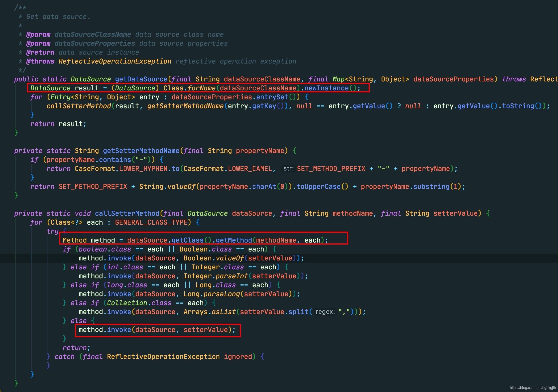
Task: Click callSetterMethod call inside for loop
Action: click(x=79, y=106)
